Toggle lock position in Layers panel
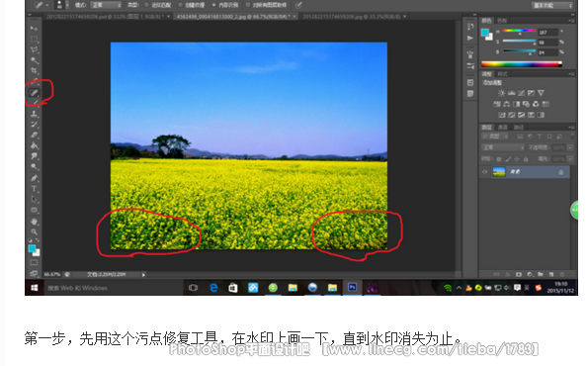The image size is (588, 366). 517,159
